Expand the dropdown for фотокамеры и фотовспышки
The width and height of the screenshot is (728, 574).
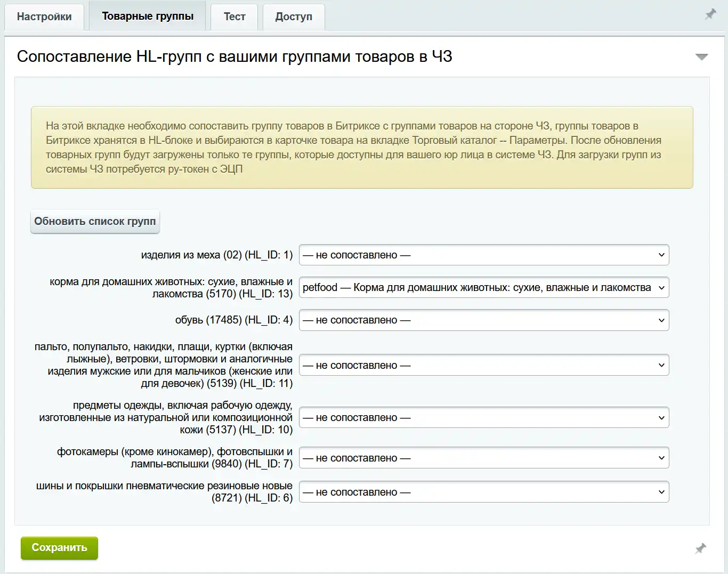coord(484,457)
